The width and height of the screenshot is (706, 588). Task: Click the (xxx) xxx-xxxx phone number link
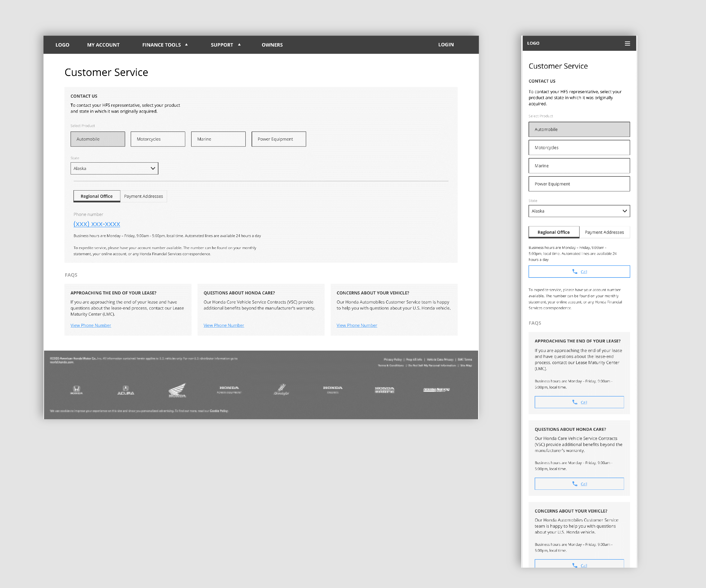97,224
